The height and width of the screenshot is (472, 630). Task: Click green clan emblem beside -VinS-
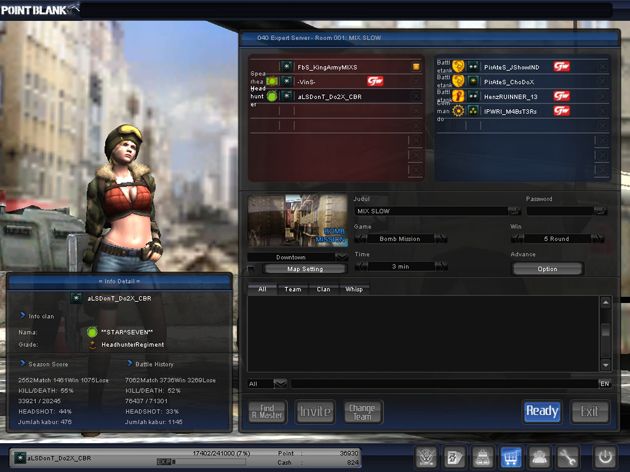(x=272, y=82)
